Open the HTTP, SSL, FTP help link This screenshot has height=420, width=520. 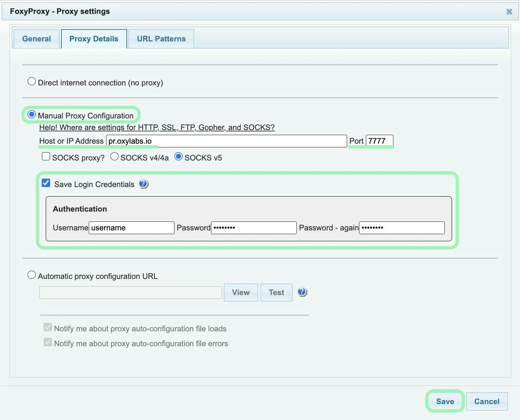(157, 127)
